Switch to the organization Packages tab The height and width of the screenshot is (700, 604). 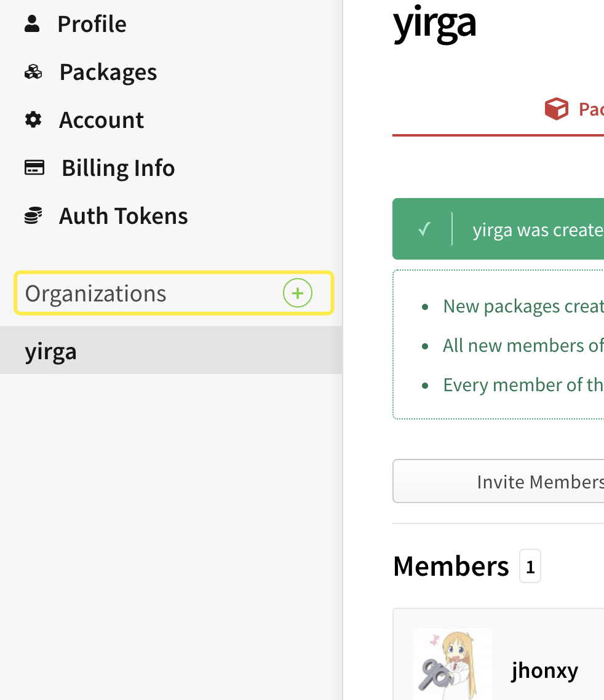589,109
